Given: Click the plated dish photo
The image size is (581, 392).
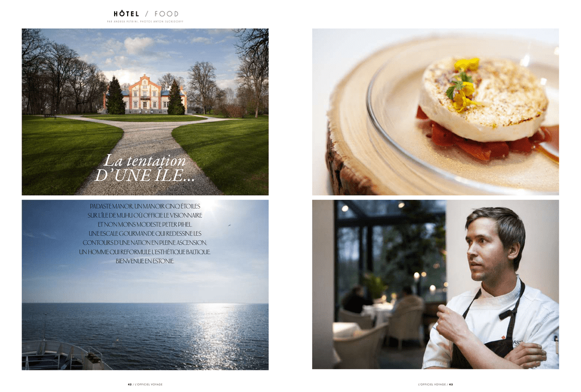Looking at the screenshot, I should (x=435, y=112).
